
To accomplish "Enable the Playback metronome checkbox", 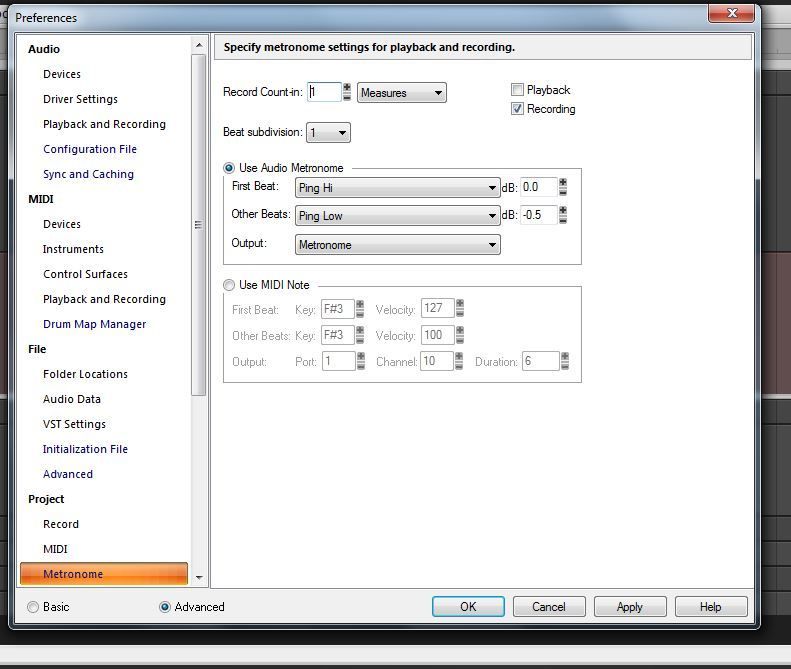I will pyautogui.click(x=518, y=90).
